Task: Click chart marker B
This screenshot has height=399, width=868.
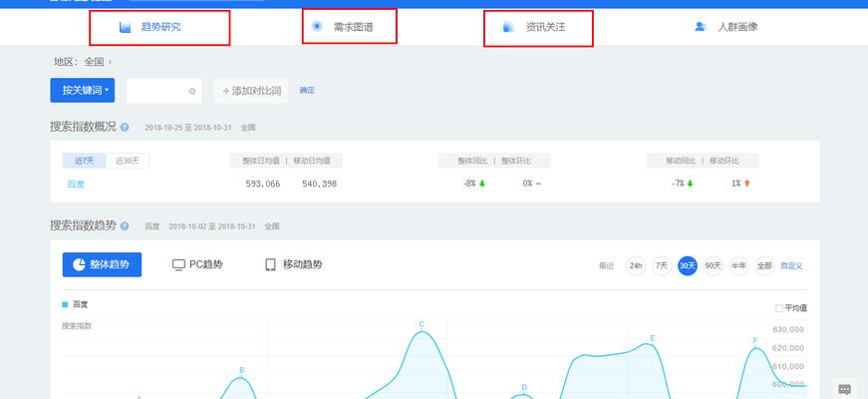Action: coord(242,371)
